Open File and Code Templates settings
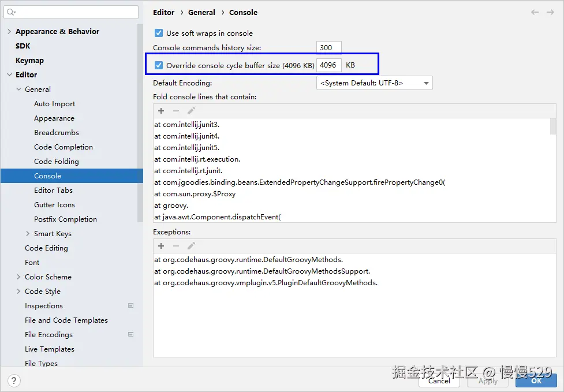This screenshot has width=564, height=392. coord(66,320)
